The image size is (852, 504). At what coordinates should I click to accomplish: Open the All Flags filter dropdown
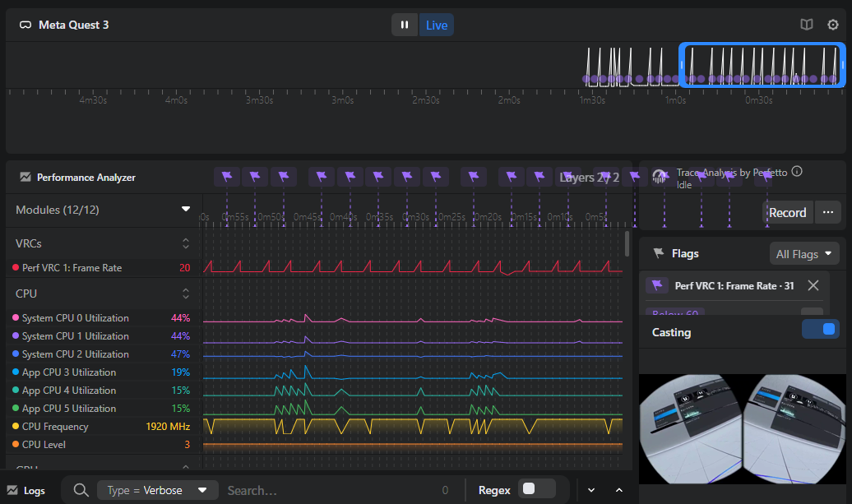pos(804,254)
